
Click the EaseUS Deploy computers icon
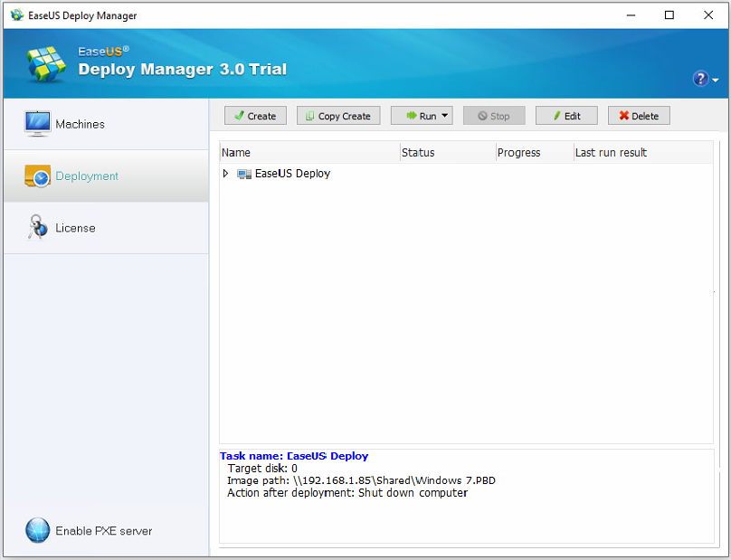pos(244,174)
